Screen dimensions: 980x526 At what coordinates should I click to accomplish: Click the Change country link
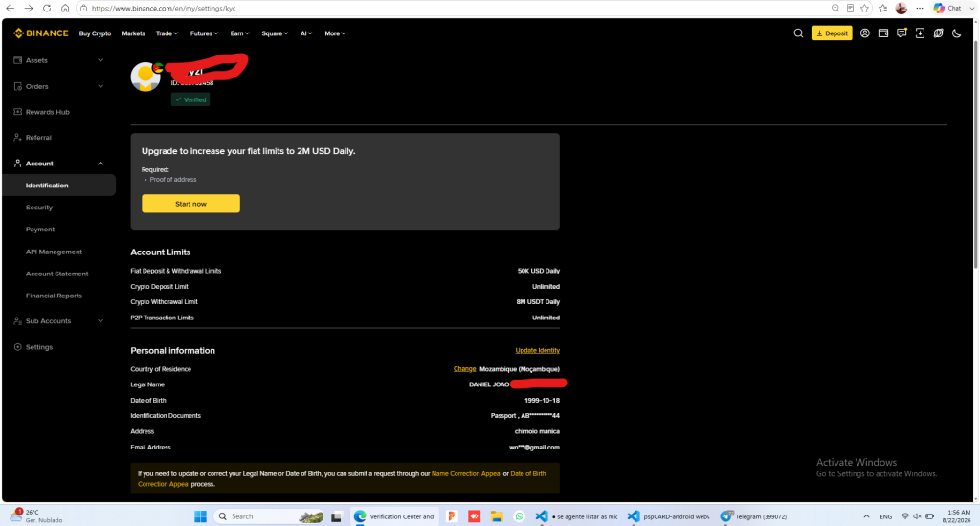(x=464, y=369)
